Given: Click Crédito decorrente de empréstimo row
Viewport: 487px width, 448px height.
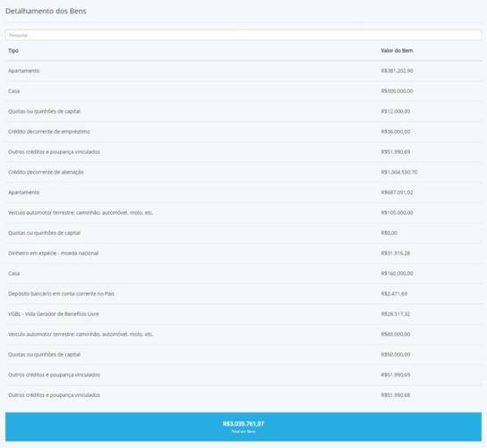Looking at the screenshot, I should [243, 132].
